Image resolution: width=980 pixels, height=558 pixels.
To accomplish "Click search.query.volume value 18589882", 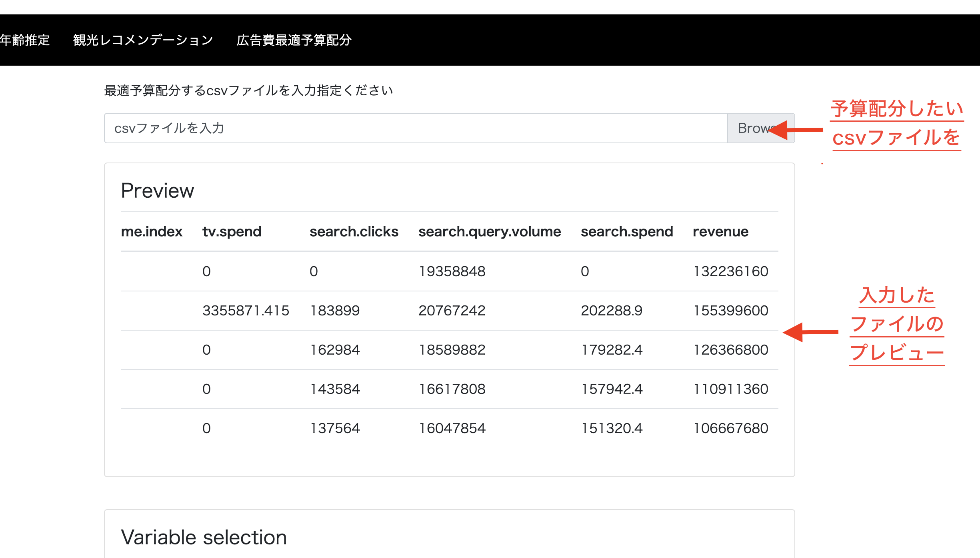I will pyautogui.click(x=452, y=350).
